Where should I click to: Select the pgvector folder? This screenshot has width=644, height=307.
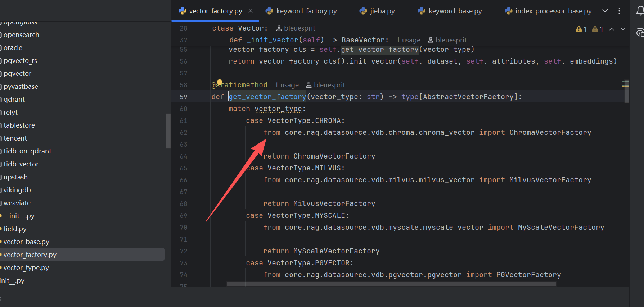[17, 74]
